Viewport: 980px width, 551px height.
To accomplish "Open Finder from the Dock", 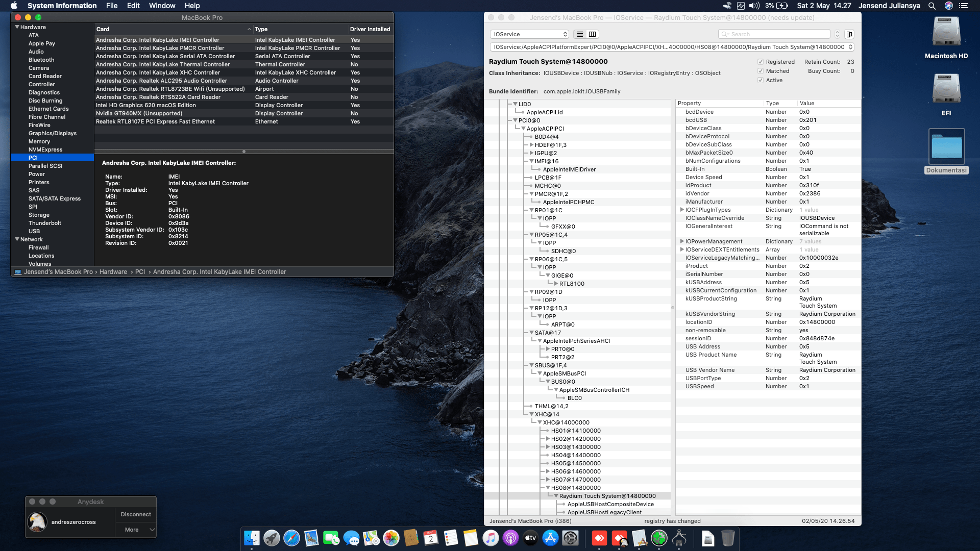I will 252,538.
